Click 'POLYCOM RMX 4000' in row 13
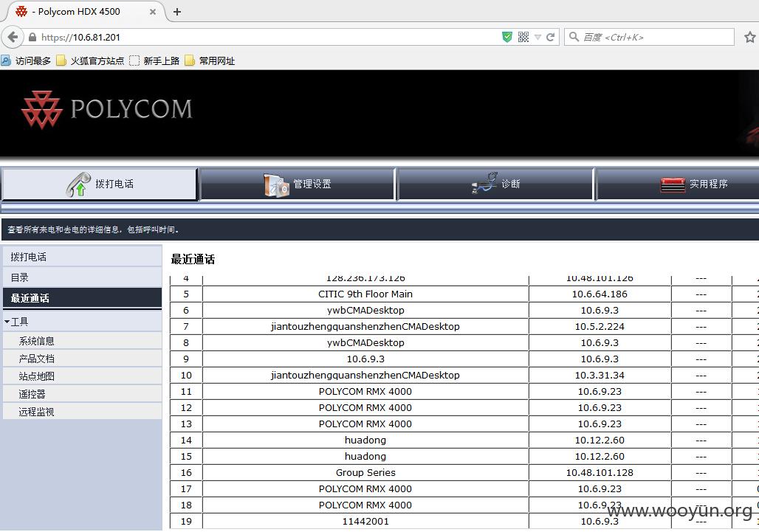The width and height of the screenshot is (759, 532). [365, 424]
